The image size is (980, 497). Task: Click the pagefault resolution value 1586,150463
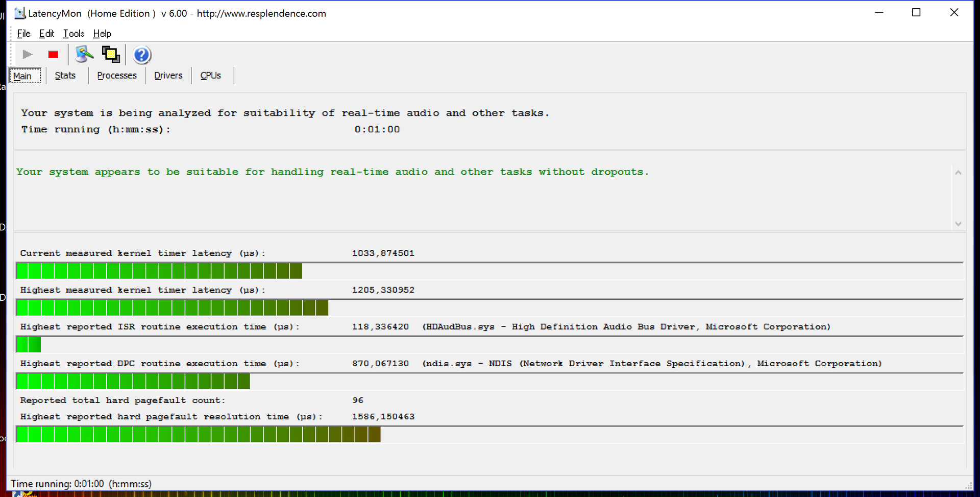coord(383,417)
